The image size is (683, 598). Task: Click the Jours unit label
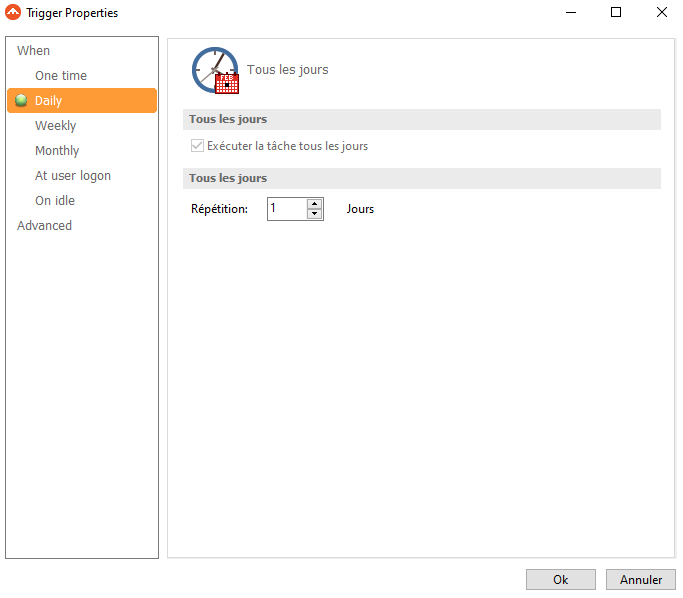tap(360, 209)
